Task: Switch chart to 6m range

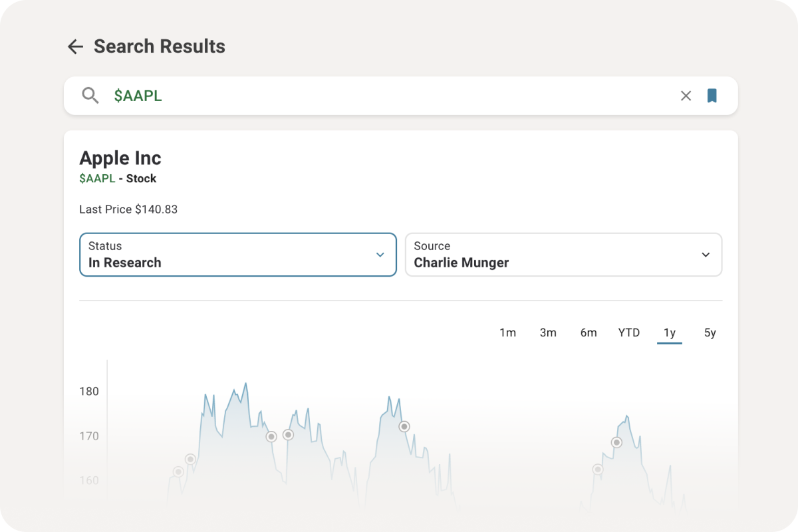Action: coord(589,332)
